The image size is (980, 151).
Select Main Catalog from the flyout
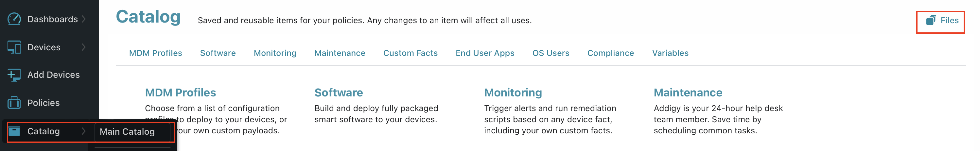coord(127,132)
